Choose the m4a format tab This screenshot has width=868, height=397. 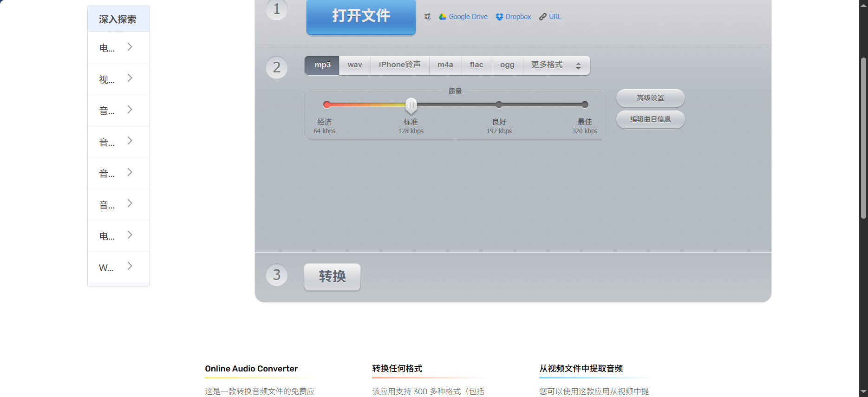click(445, 65)
